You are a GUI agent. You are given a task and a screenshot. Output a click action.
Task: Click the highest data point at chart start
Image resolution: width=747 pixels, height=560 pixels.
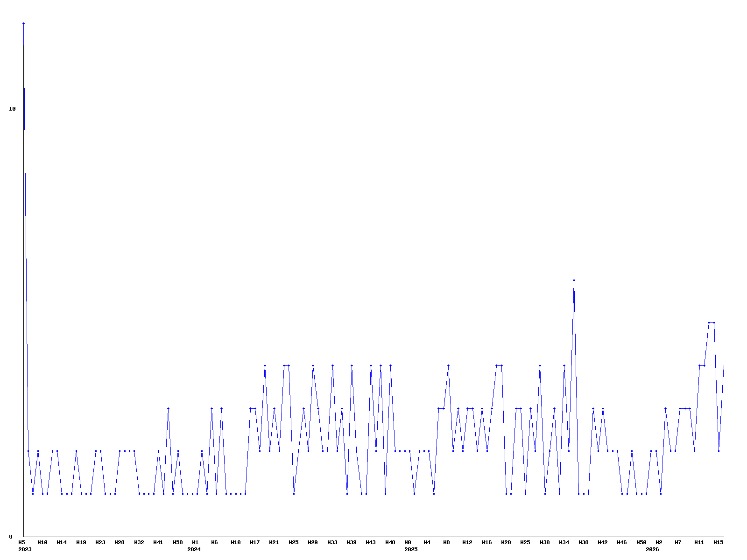tap(23, 23)
